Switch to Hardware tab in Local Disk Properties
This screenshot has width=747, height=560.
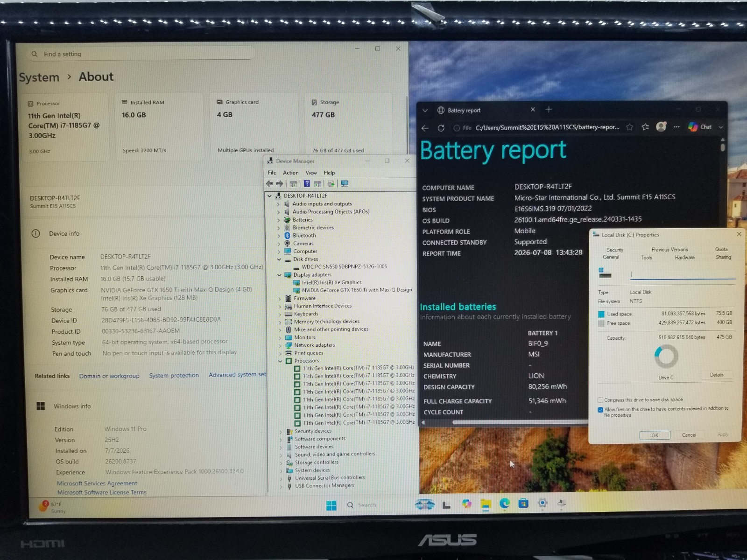tap(684, 258)
